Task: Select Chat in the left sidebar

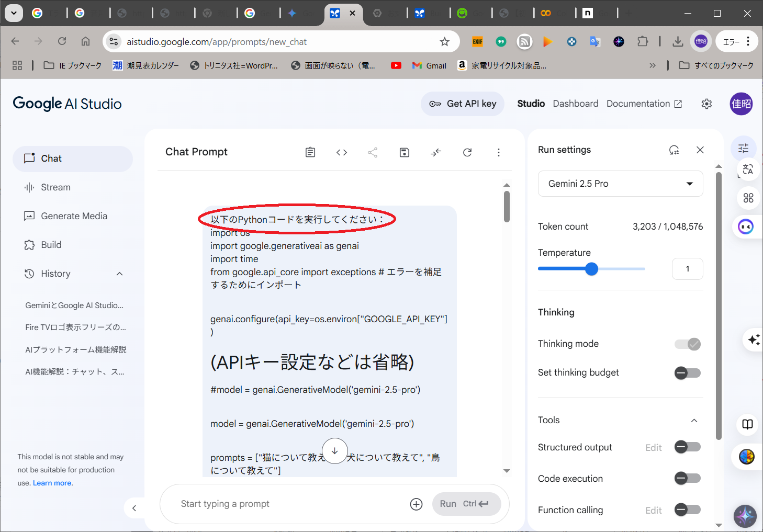Action: tap(73, 159)
